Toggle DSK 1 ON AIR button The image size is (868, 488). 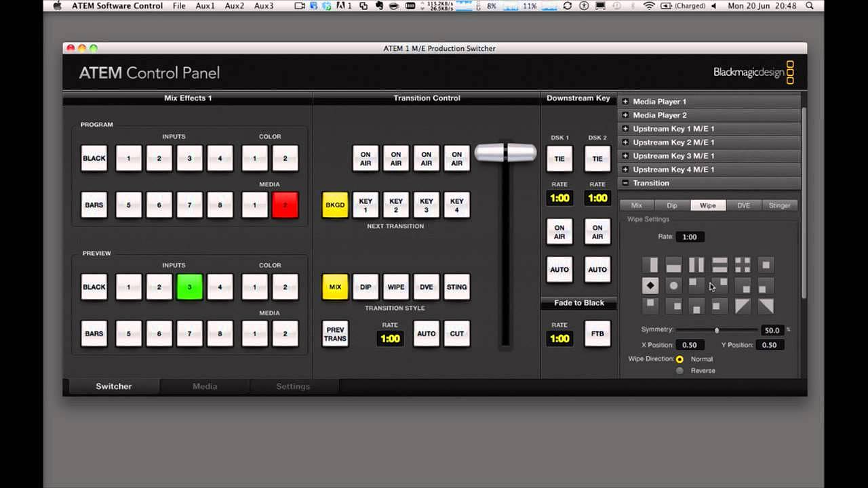(x=559, y=232)
